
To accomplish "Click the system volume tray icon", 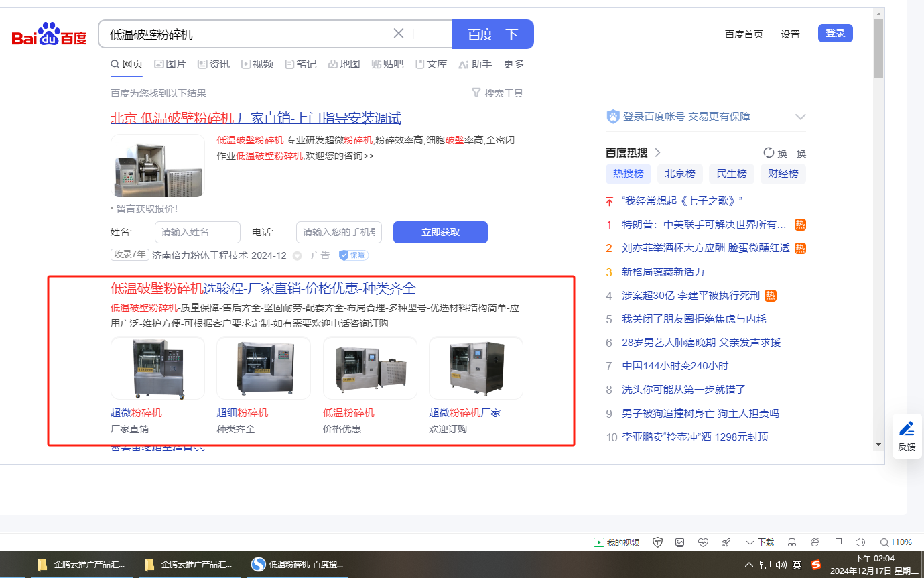I will pyautogui.click(x=781, y=565).
